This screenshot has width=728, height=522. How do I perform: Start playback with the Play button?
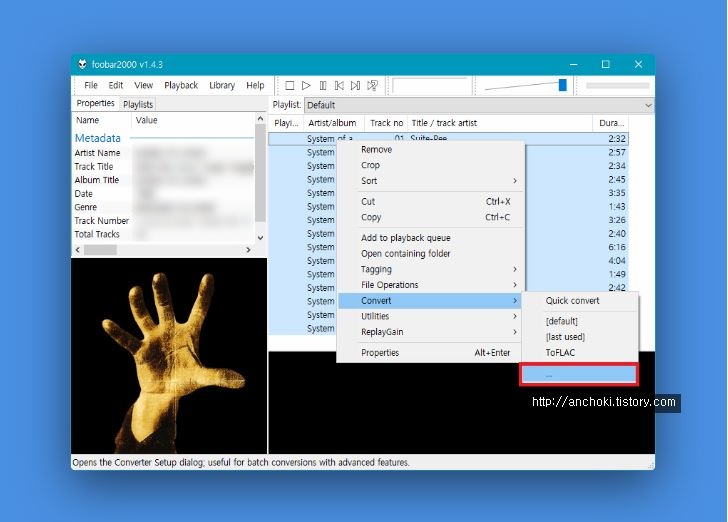(306, 85)
